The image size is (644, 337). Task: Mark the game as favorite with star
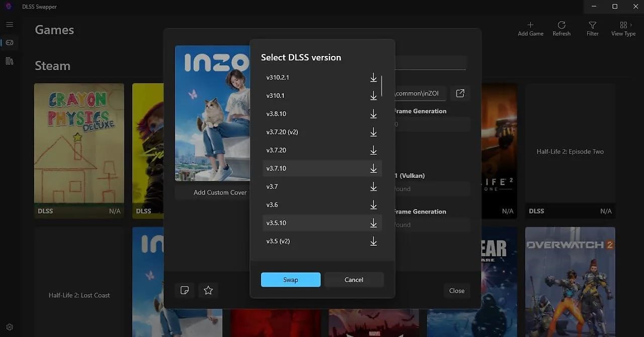click(x=208, y=290)
